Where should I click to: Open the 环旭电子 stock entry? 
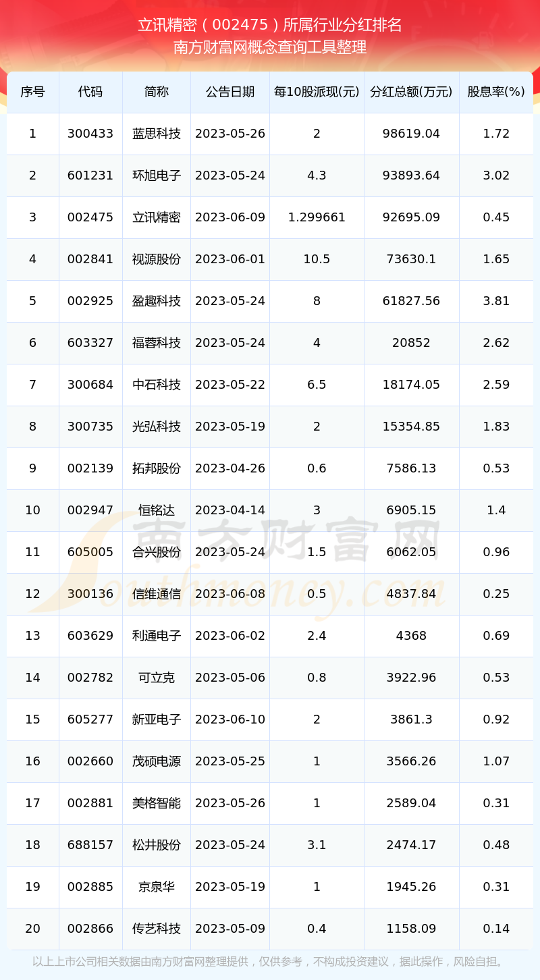[x=157, y=175]
